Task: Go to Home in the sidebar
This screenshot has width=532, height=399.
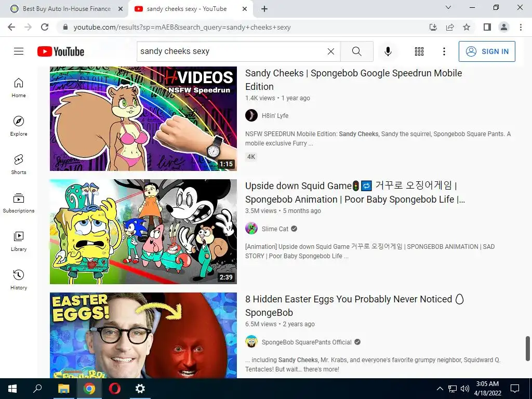Action: (x=19, y=87)
